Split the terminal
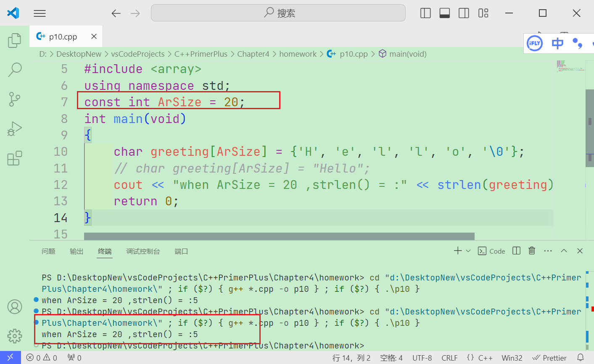594x364 pixels. (x=517, y=251)
